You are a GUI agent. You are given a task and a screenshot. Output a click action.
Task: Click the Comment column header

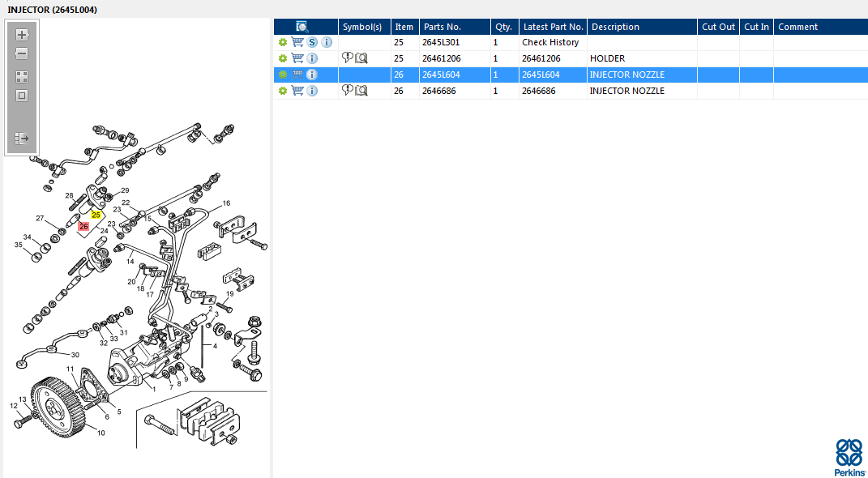tap(820, 27)
